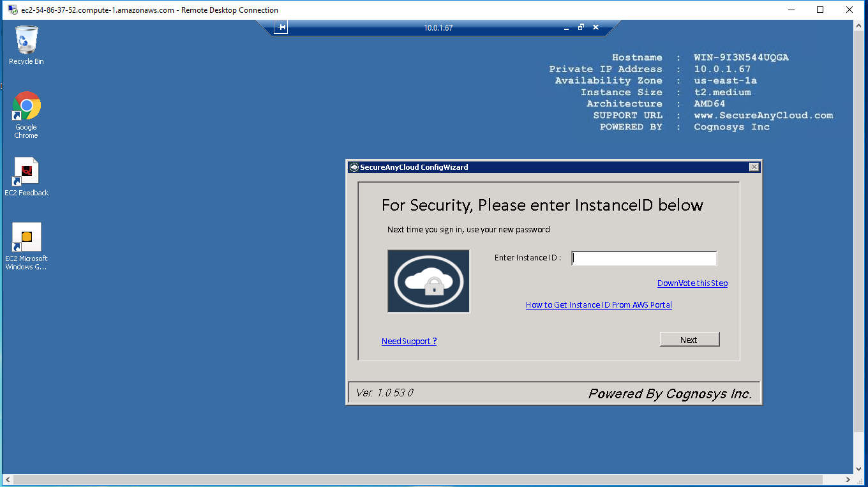Follow the Need Support? link
868x487 pixels.
[x=408, y=341]
